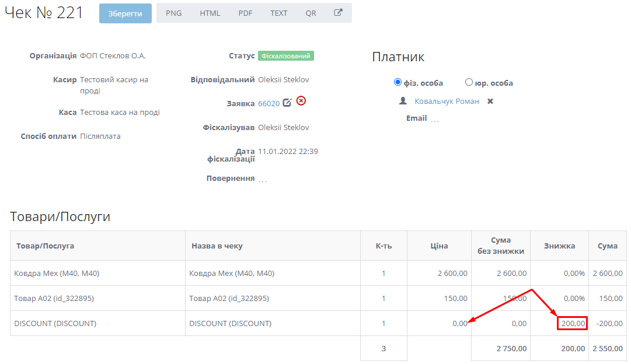Viewport: 631px width, 364px height.
Task: Click the Повернення empty value
Action: [263, 180]
